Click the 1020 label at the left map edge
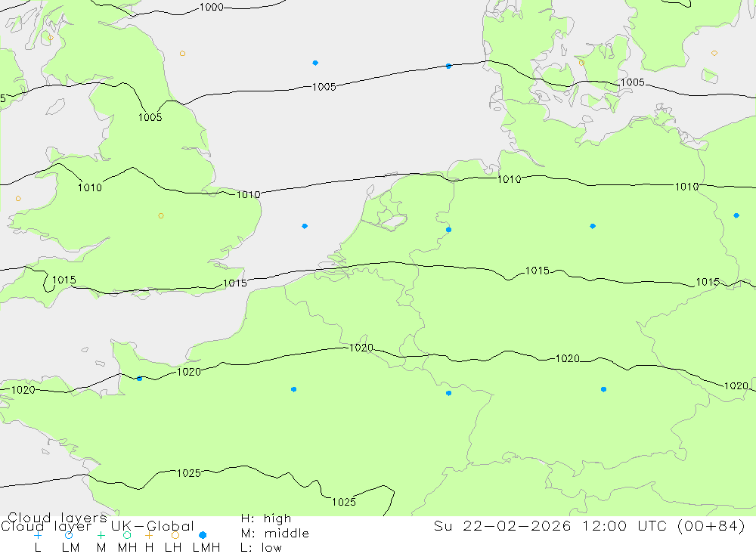 point(23,390)
